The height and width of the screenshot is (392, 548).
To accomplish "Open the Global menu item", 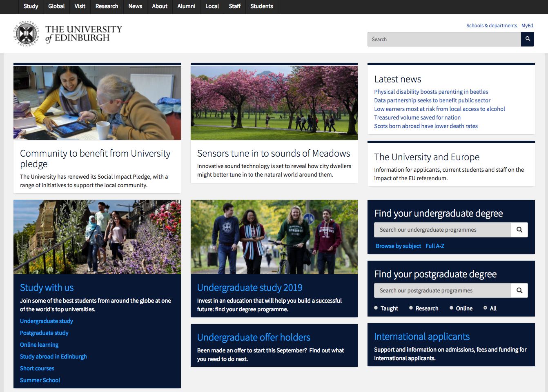I will click(x=56, y=6).
